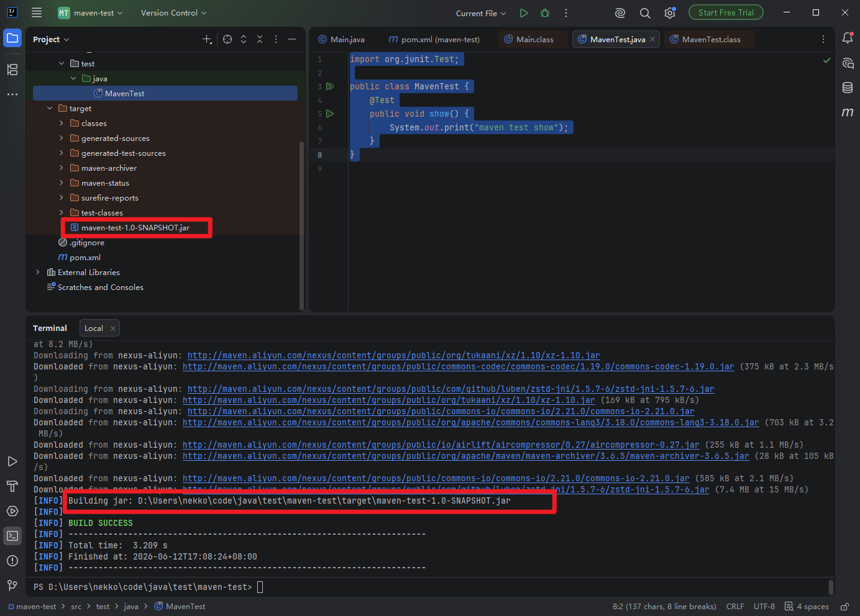Expand the classes folder

click(x=62, y=123)
